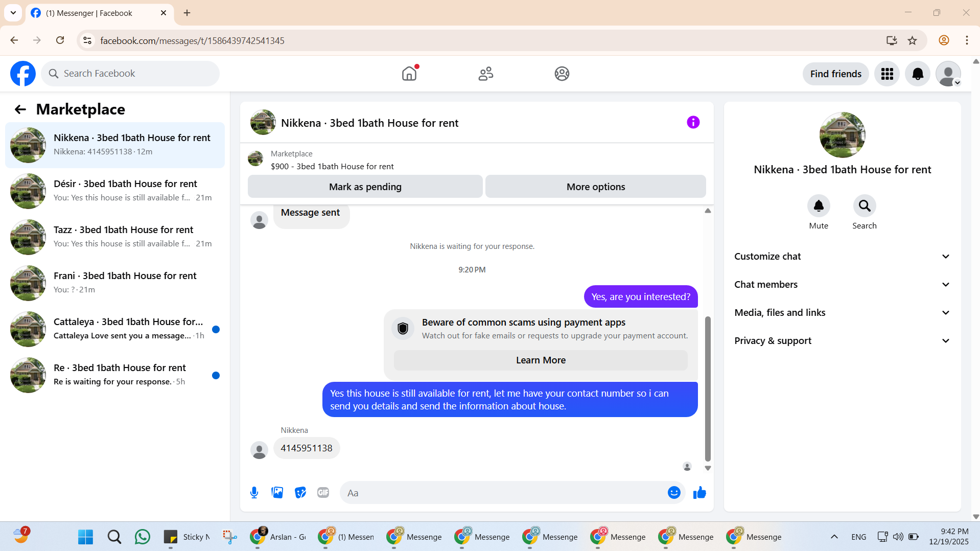The height and width of the screenshot is (551, 980).
Task: Open the Chrome three-dot menu
Action: click(x=967, y=40)
